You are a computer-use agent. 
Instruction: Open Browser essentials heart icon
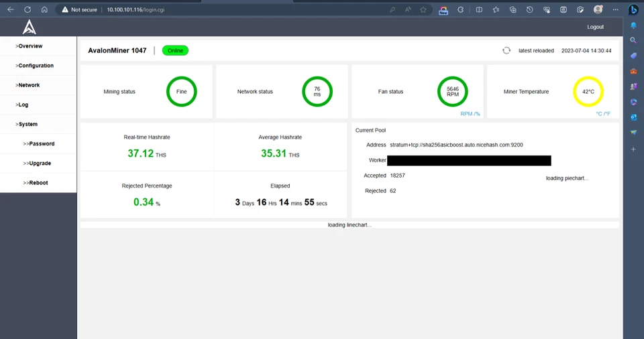pyautogui.click(x=546, y=9)
